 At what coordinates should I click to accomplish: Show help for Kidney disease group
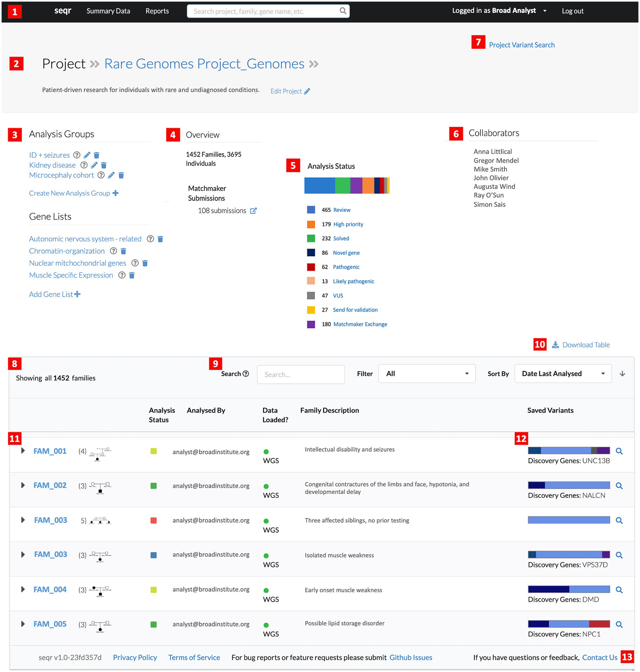84,165
